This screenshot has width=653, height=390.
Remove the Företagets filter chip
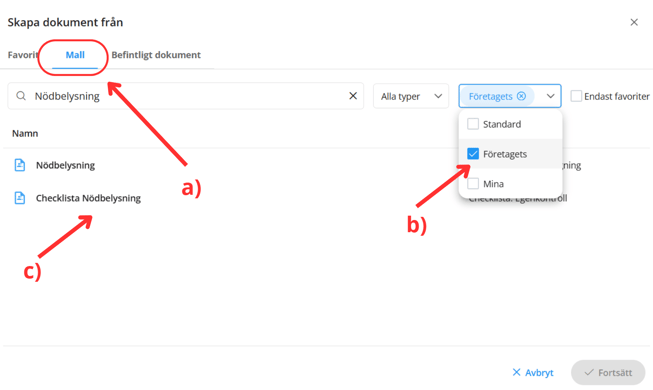pos(521,96)
